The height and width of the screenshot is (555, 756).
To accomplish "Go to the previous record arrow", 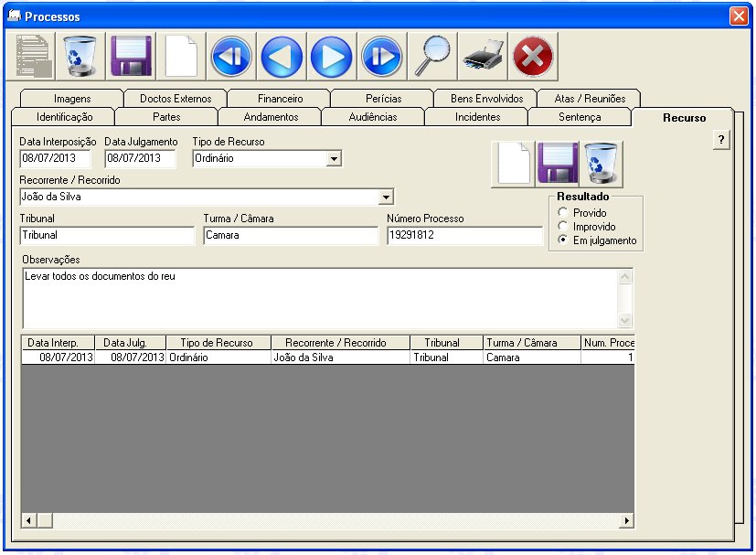I will click(x=282, y=56).
